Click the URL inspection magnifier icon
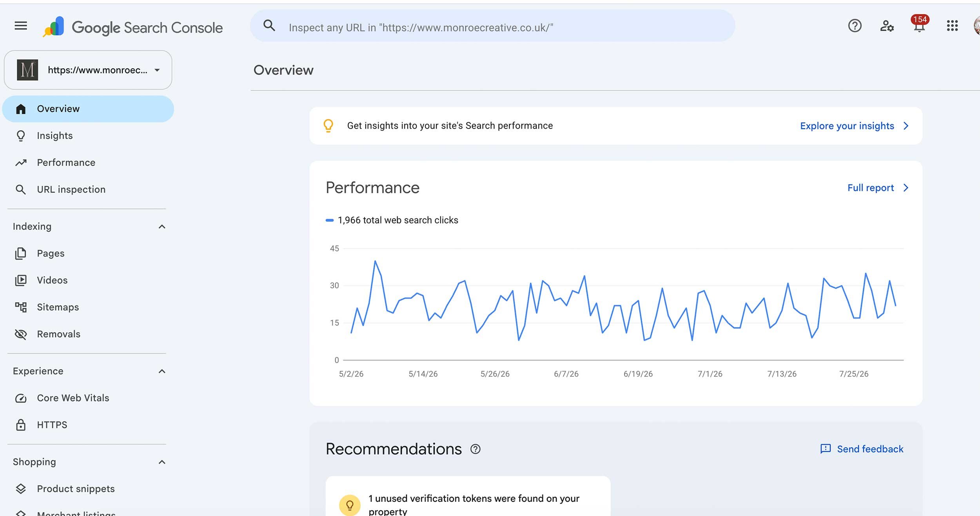Image resolution: width=980 pixels, height=516 pixels. pyautogui.click(x=21, y=190)
